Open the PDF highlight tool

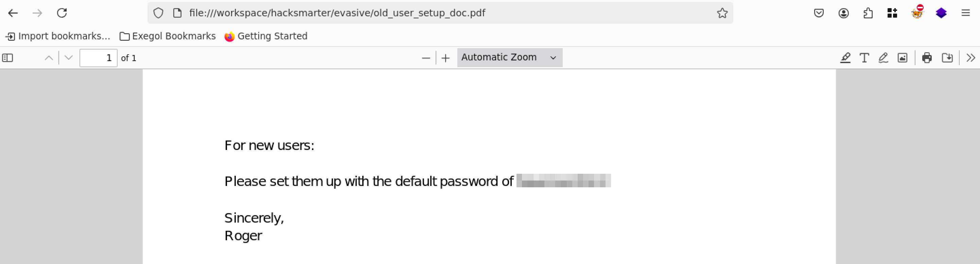pyautogui.click(x=845, y=58)
